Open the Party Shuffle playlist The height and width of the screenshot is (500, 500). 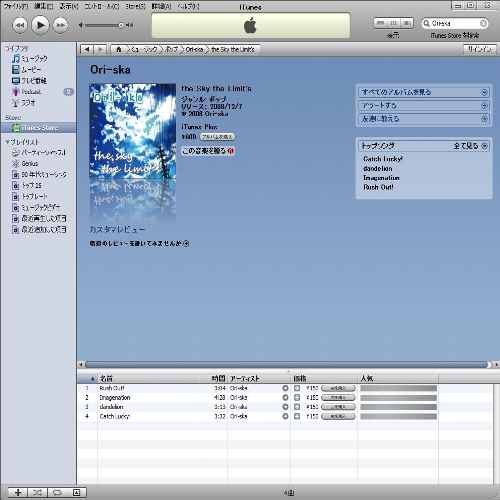coord(39,152)
